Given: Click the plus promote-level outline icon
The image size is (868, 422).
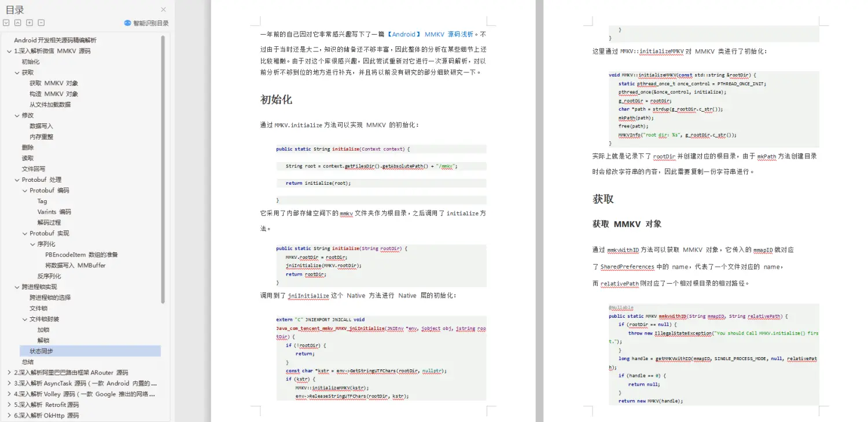Looking at the screenshot, I should [x=30, y=23].
